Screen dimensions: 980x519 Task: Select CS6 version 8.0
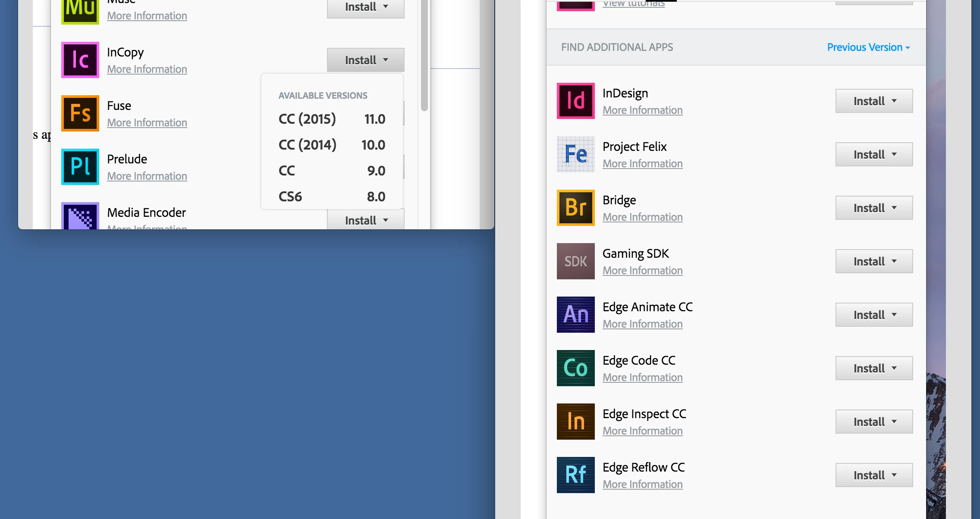click(332, 197)
